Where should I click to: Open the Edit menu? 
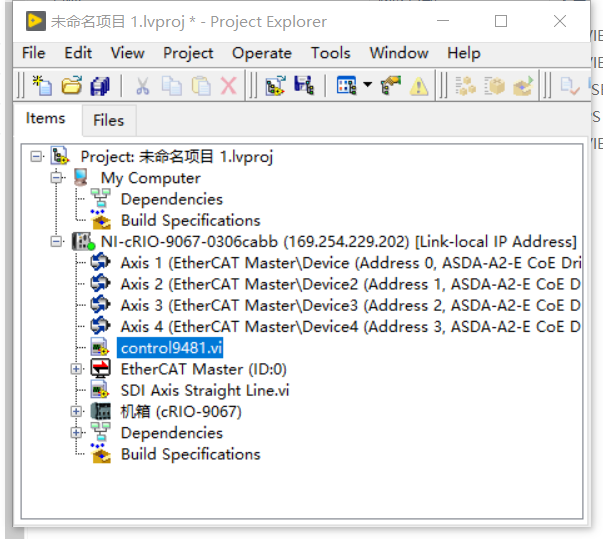pos(78,53)
